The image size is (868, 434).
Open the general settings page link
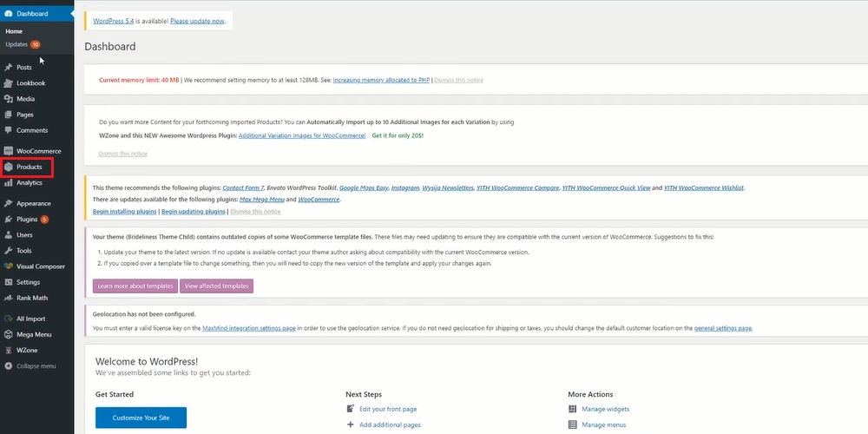tap(723, 328)
